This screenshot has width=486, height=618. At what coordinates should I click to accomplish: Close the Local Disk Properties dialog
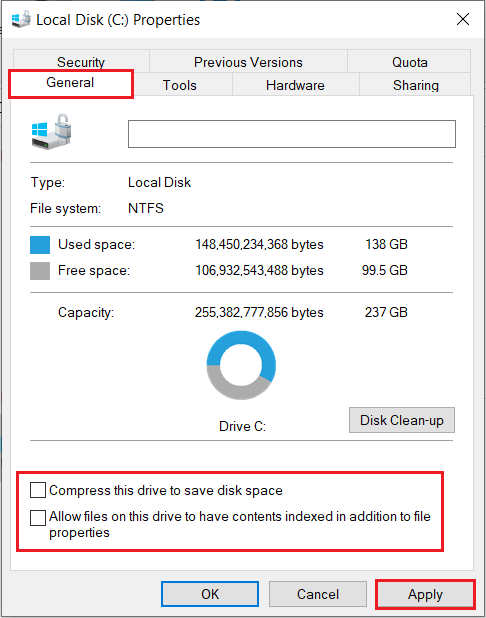(463, 19)
